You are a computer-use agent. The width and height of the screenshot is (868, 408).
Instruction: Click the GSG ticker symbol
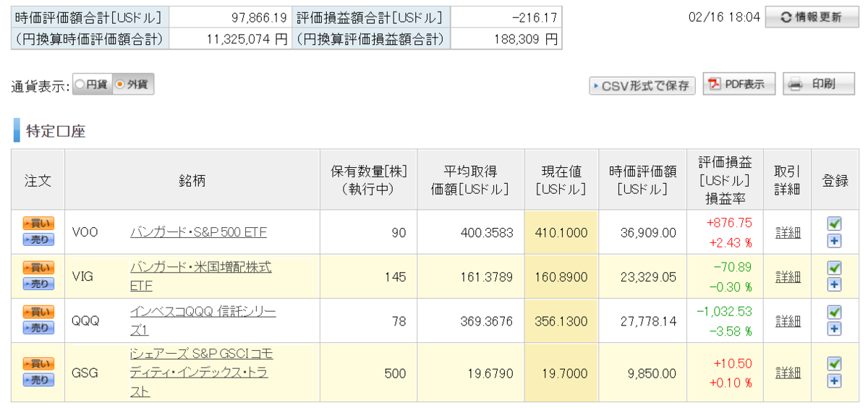click(x=85, y=373)
